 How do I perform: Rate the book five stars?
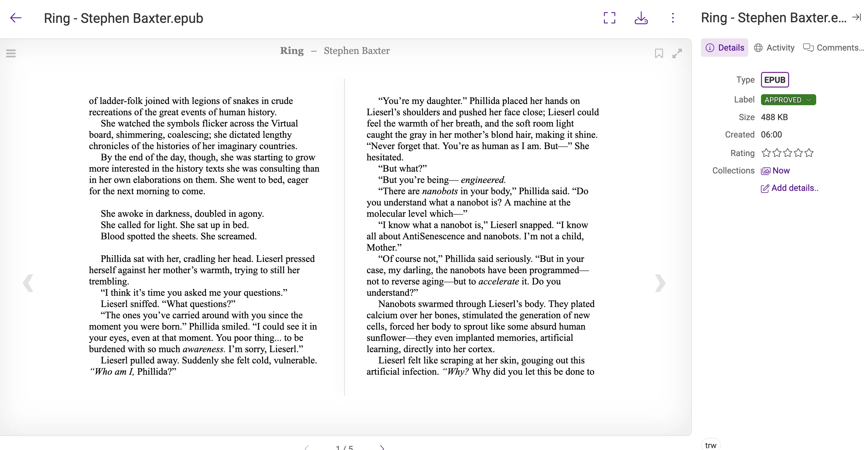click(x=809, y=153)
